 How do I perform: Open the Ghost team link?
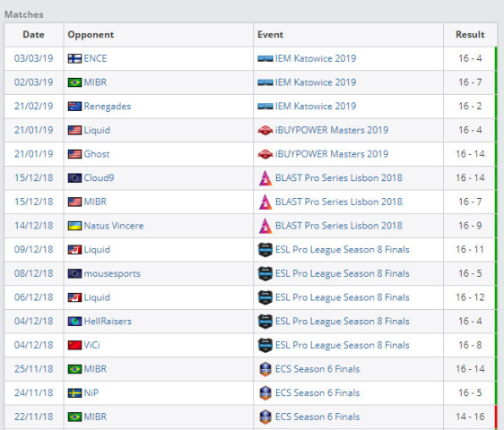click(97, 154)
